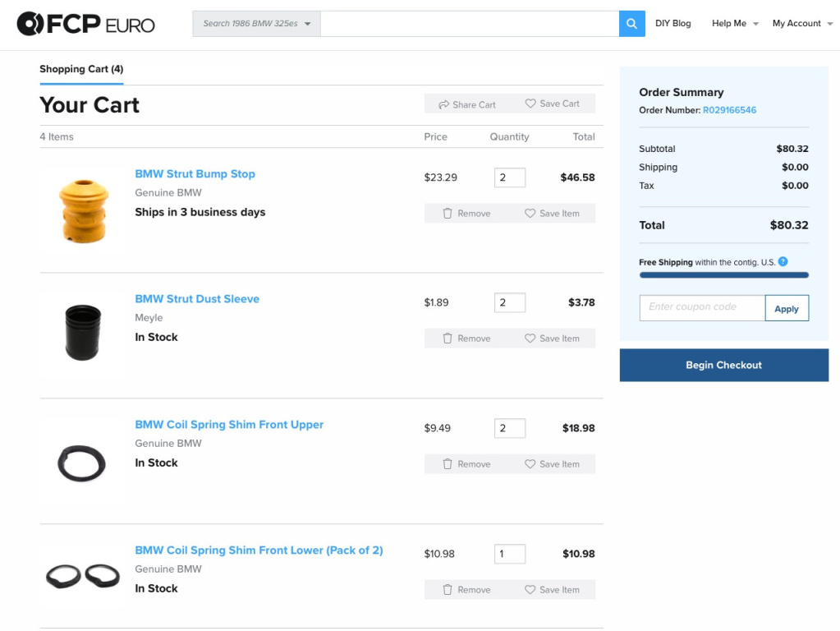This screenshot has height=631, width=840.
Task: Click the Coil Spring Shim Front Lower thumbnail
Action: click(82, 576)
